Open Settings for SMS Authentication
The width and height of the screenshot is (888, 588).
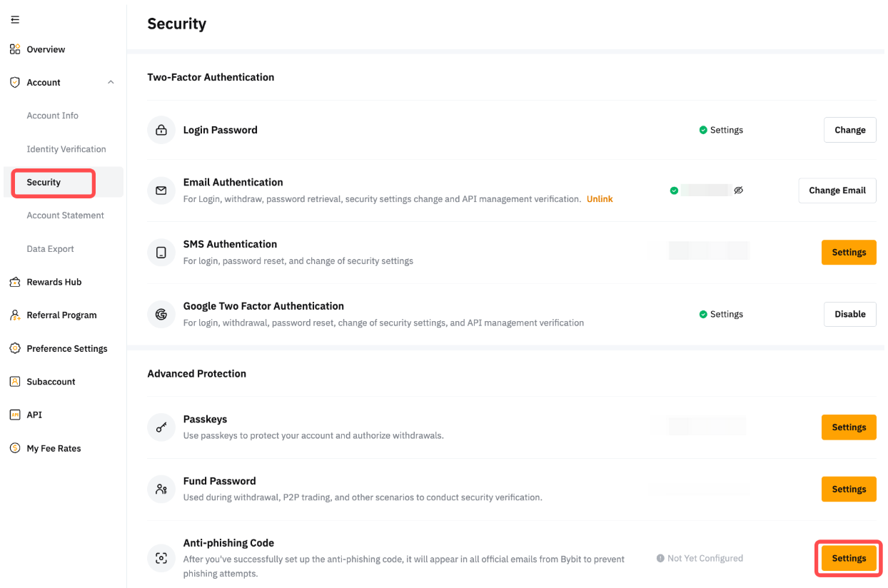tap(849, 253)
